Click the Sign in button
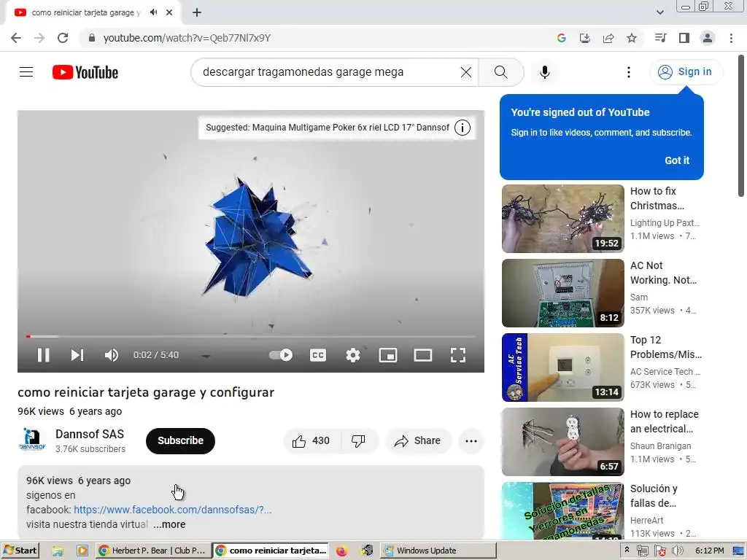747x560 pixels. [x=686, y=72]
